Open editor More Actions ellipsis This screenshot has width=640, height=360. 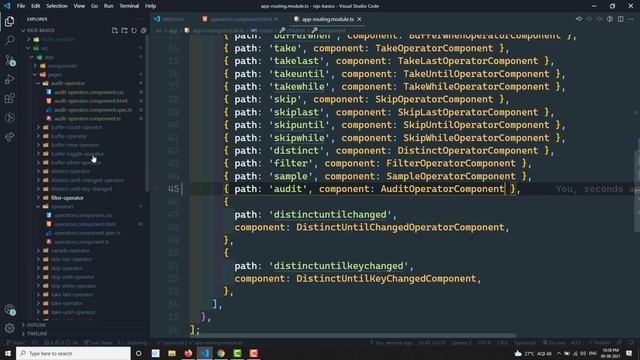pos(631,19)
